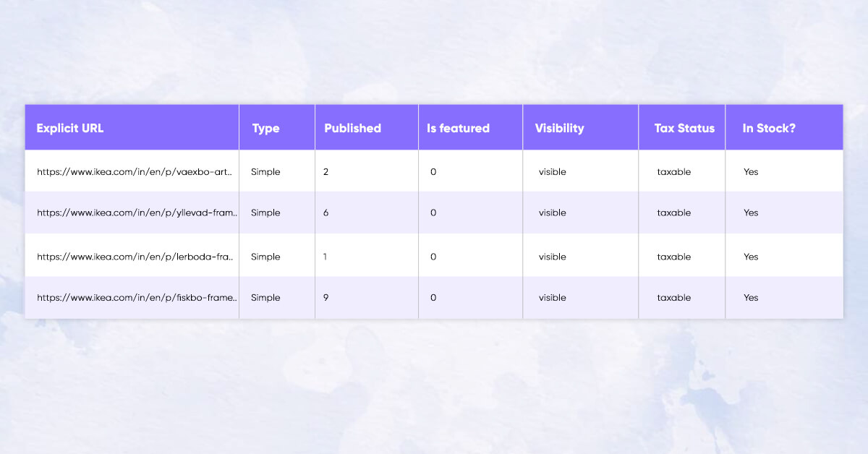
Task: Follow the lerboda-frame IKEA link
Action: click(x=135, y=257)
